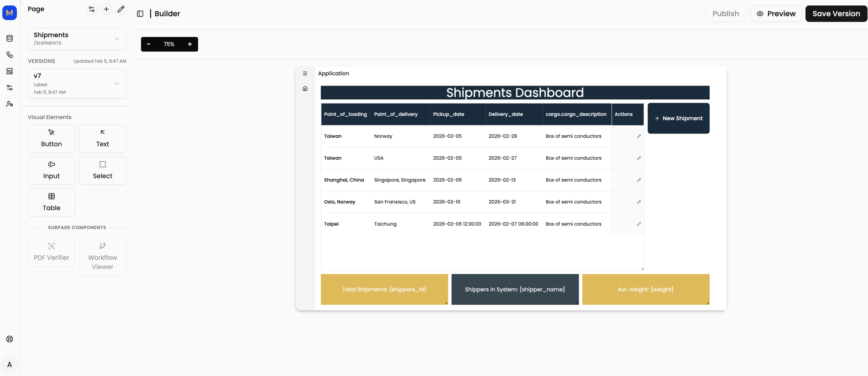
Task: Add a new page with plus icon
Action: [x=106, y=9]
